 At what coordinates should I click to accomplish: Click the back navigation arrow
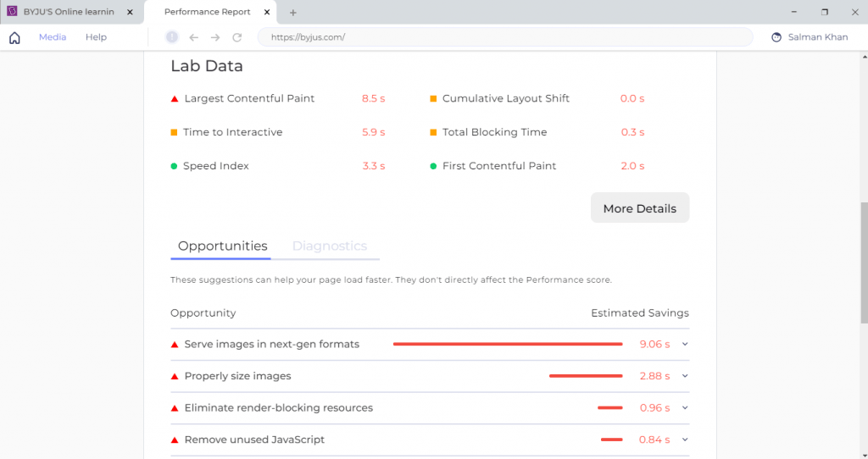194,37
